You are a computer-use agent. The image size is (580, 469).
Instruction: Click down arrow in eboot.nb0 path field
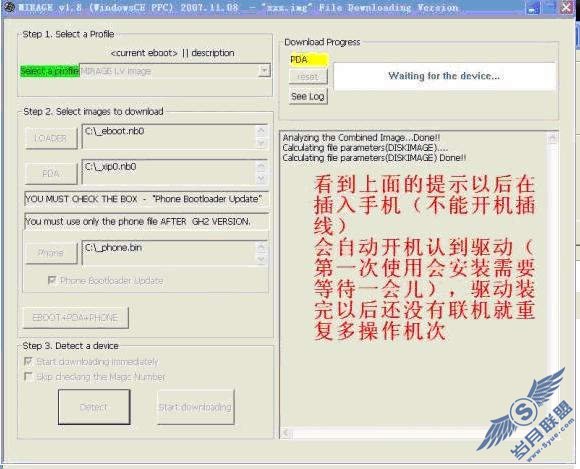[x=261, y=143]
